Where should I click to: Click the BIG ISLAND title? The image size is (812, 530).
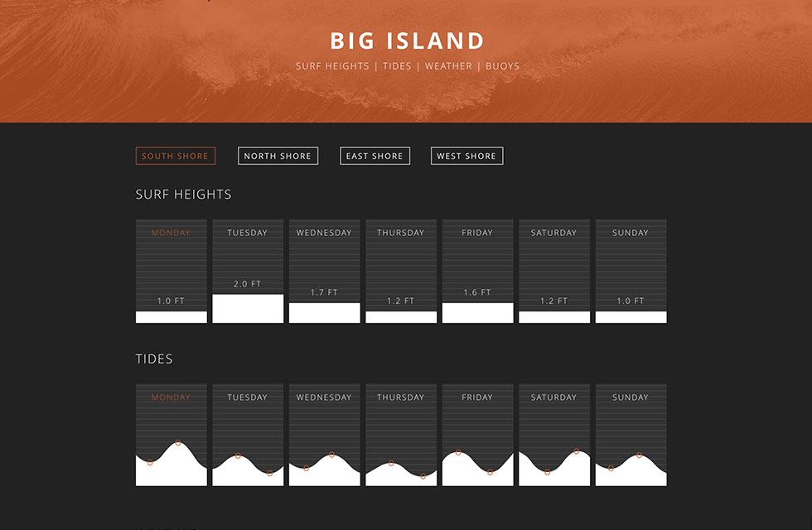click(406, 40)
